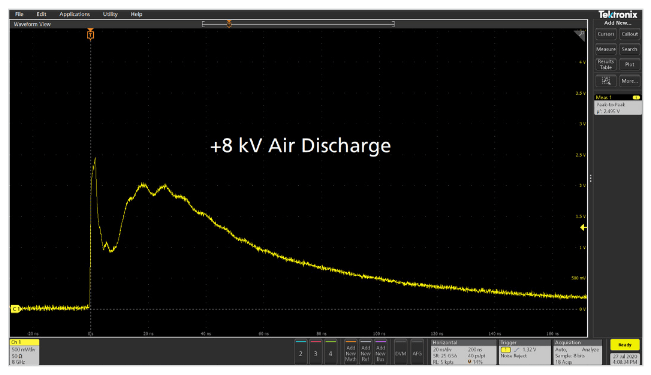Open the Trigger settings badge
This screenshot has height=375, width=651.
525,352
